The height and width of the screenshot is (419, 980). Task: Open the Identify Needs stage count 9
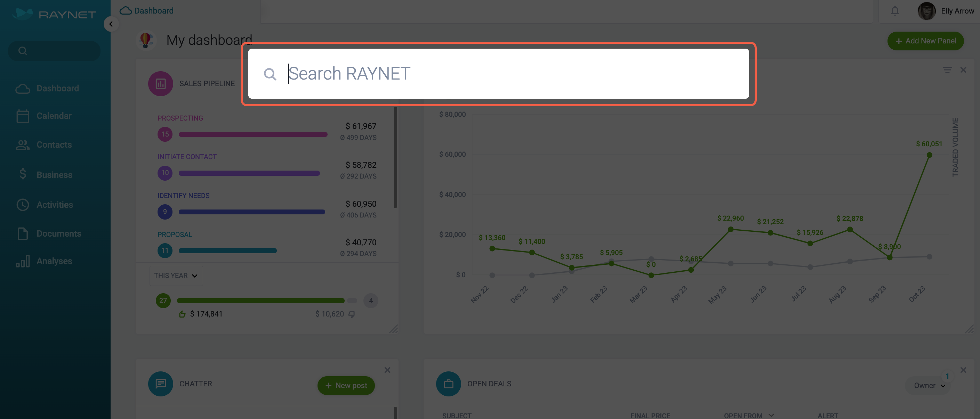coord(165,212)
